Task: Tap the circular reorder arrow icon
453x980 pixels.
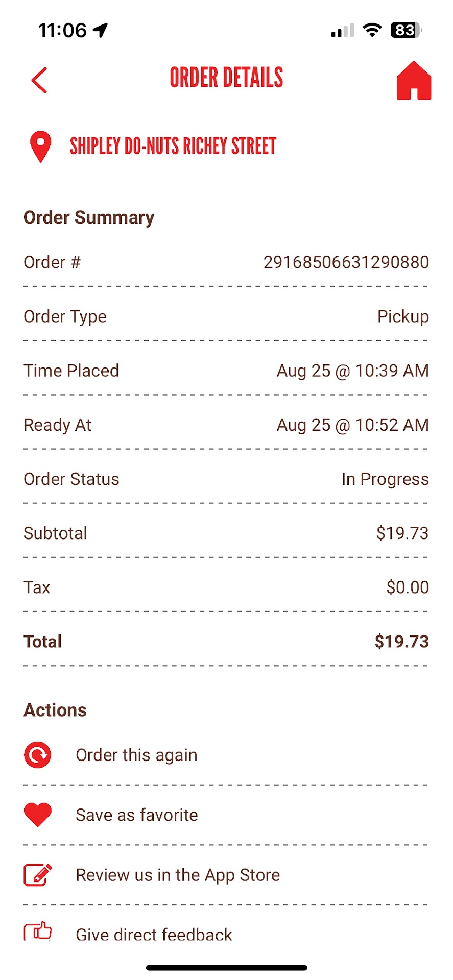Action: click(x=38, y=755)
